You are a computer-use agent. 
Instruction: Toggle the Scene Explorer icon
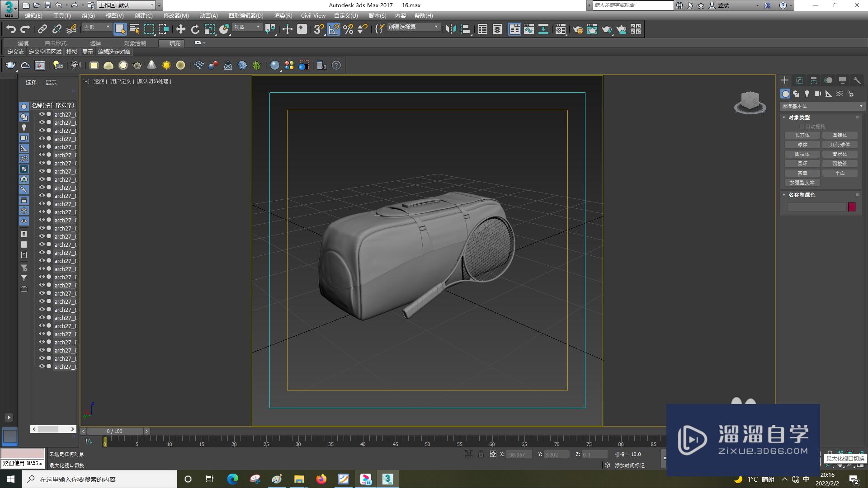[x=483, y=29]
